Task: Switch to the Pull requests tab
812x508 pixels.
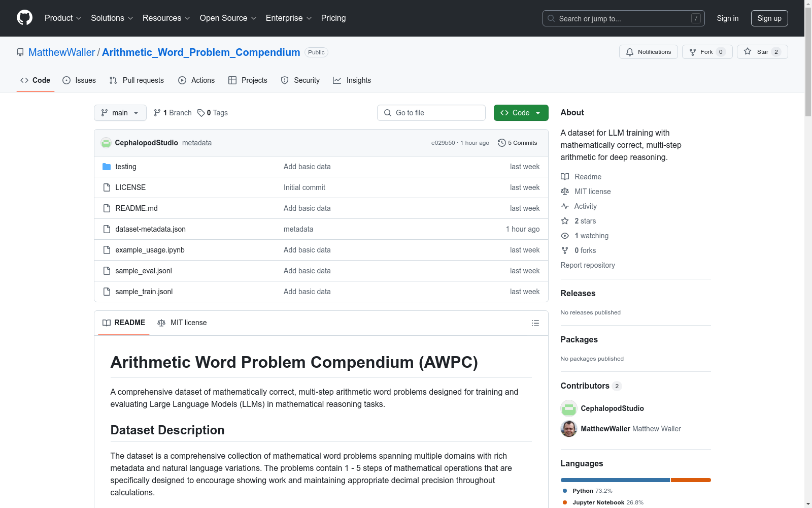Action: tap(137, 80)
